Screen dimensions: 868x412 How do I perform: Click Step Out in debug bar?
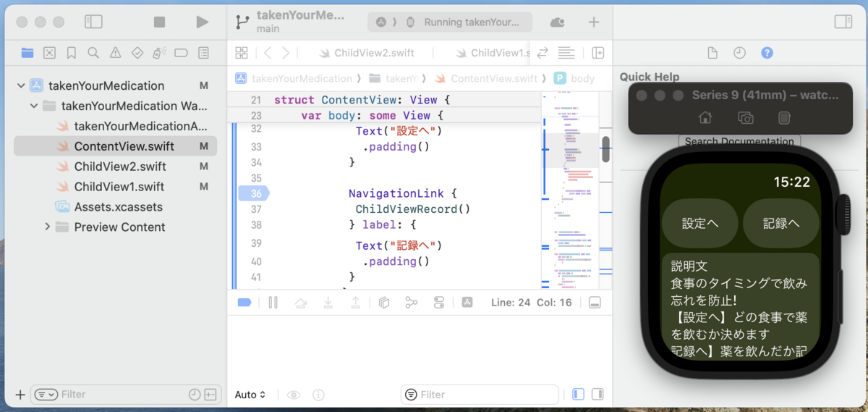(x=355, y=303)
